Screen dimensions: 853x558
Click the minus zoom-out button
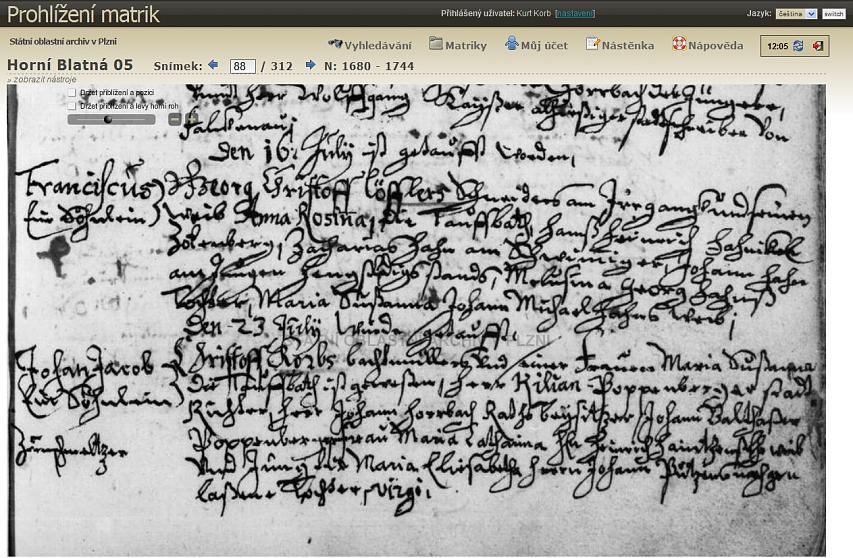175,119
